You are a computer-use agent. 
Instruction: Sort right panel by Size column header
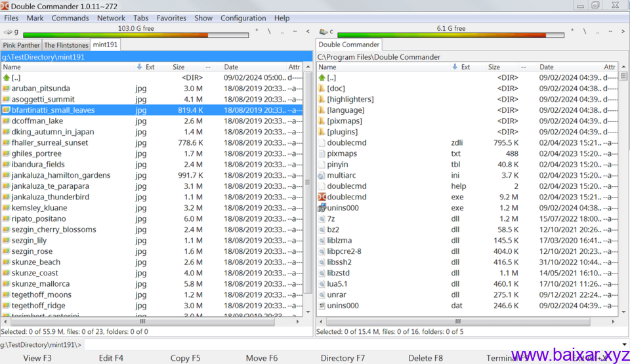pyautogui.click(x=494, y=67)
